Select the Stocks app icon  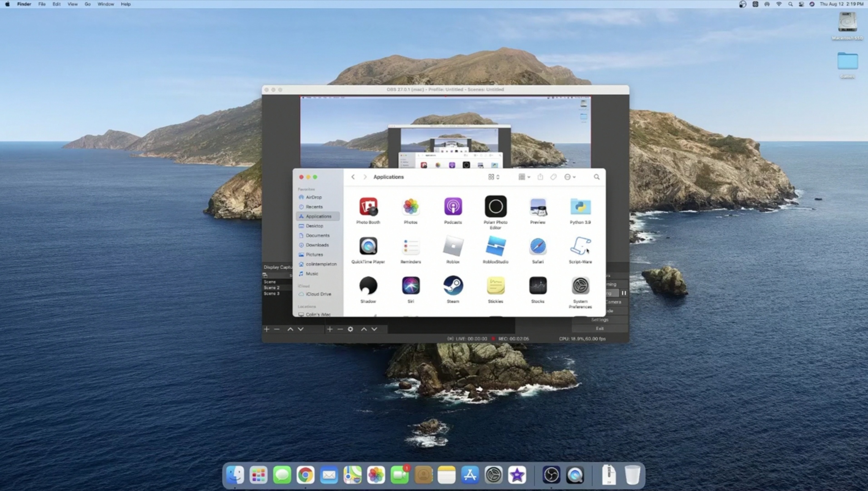point(538,286)
